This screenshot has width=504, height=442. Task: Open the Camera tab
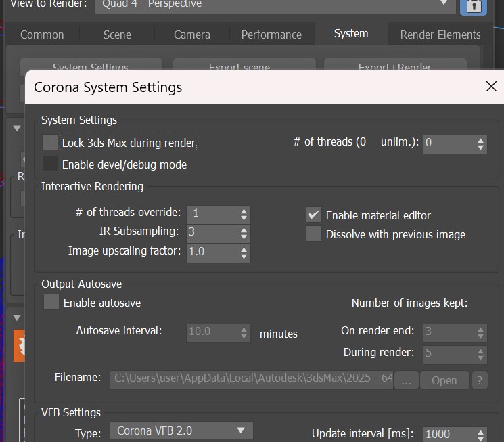click(x=192, y=35)
